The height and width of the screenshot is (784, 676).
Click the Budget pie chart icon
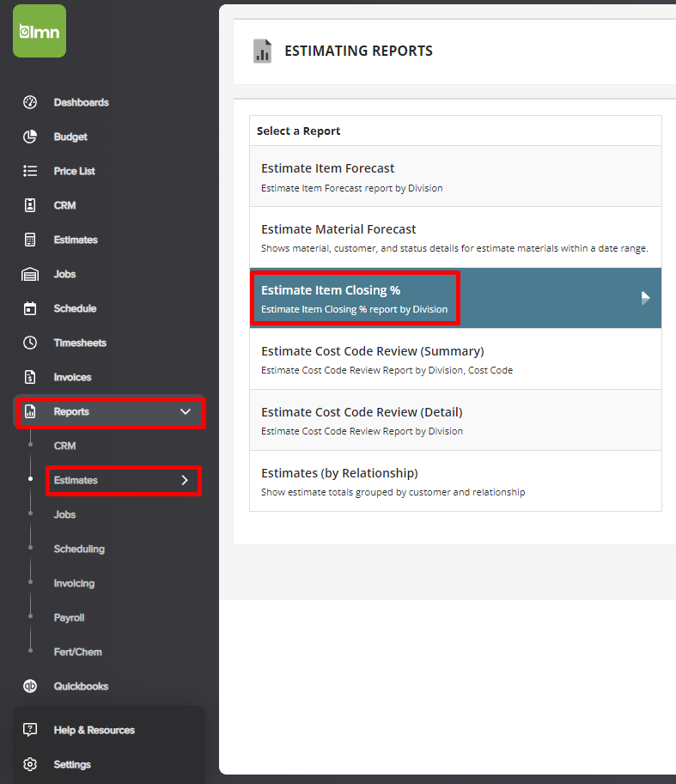coord(30,137)
